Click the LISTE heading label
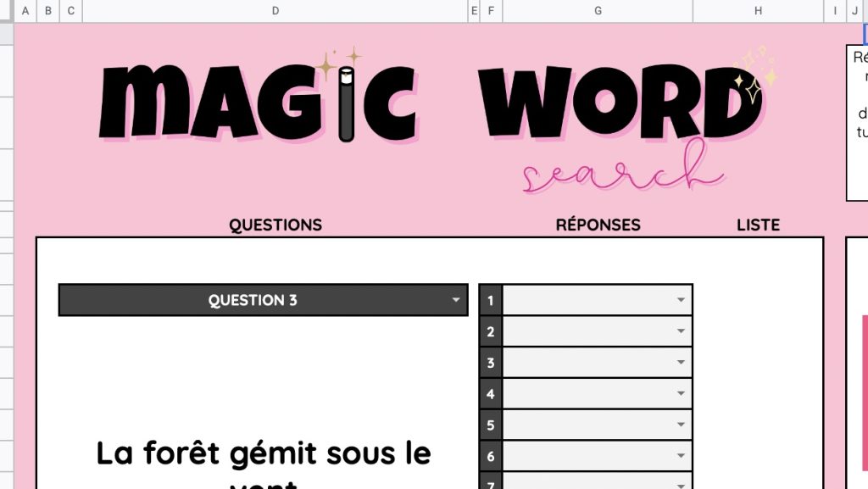 point(758,225)
